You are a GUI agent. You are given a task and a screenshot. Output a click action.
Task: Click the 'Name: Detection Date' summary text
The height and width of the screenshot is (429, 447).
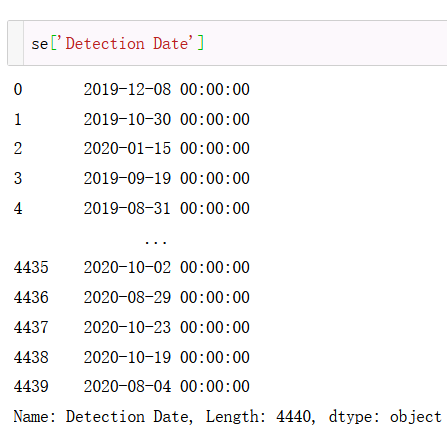pyautogui.click(x=103, y=417)
